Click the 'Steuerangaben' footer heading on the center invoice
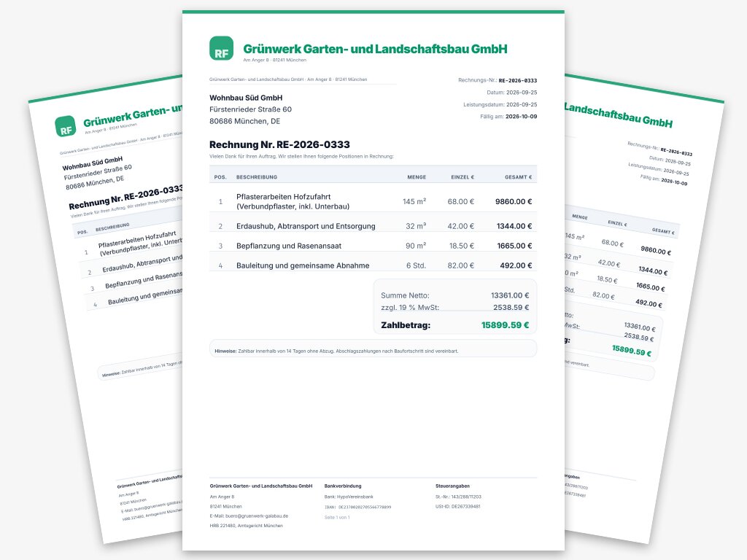This screenshot has width=747, height=560. click(x=452, y=486)
